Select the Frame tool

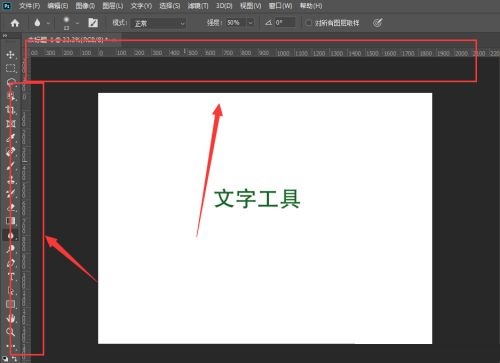point(10,124)
